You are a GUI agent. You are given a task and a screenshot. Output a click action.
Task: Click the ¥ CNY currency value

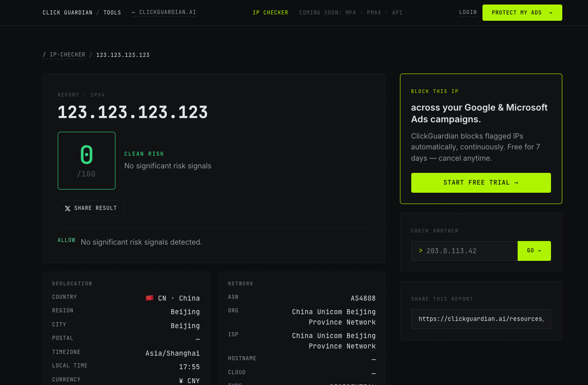(x=189, y=381)
